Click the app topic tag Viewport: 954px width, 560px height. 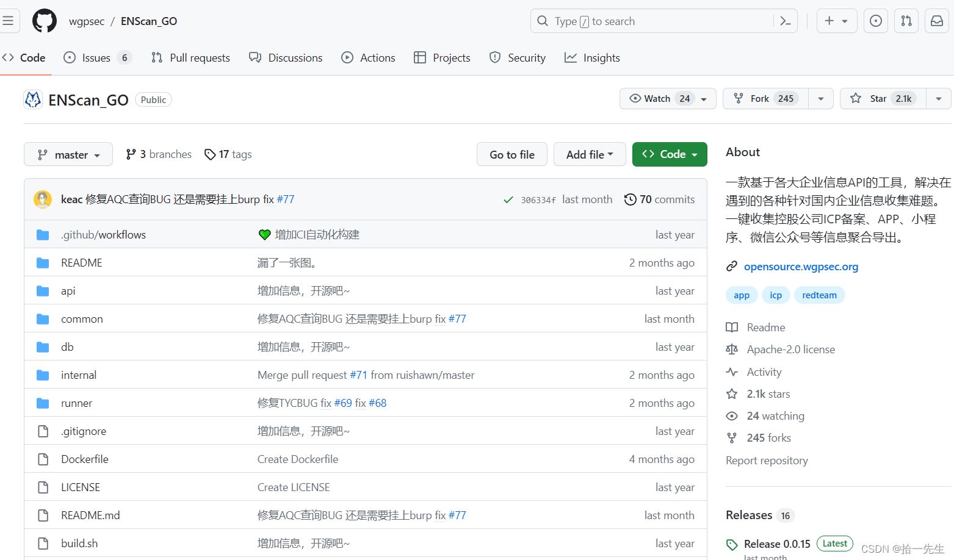(742, 295)
